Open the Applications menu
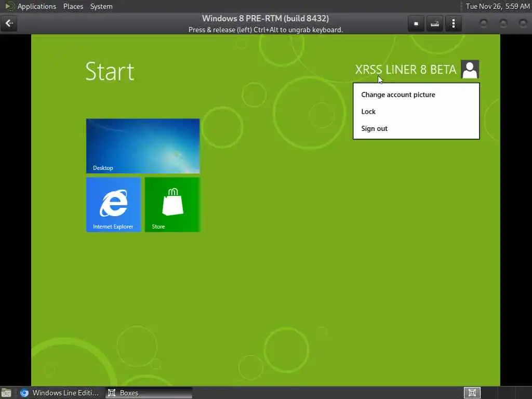This screenshot has width=532, height=399. pos(37,6)
